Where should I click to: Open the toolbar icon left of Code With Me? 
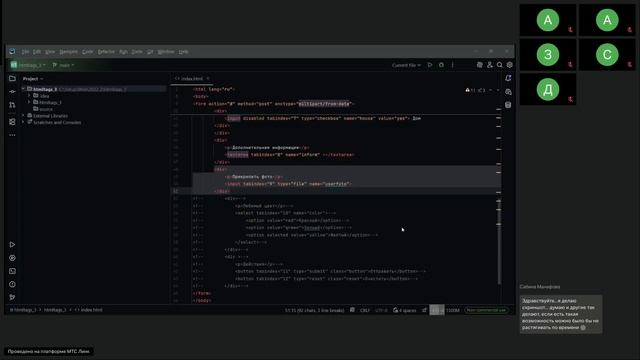[x=480, y=65]
